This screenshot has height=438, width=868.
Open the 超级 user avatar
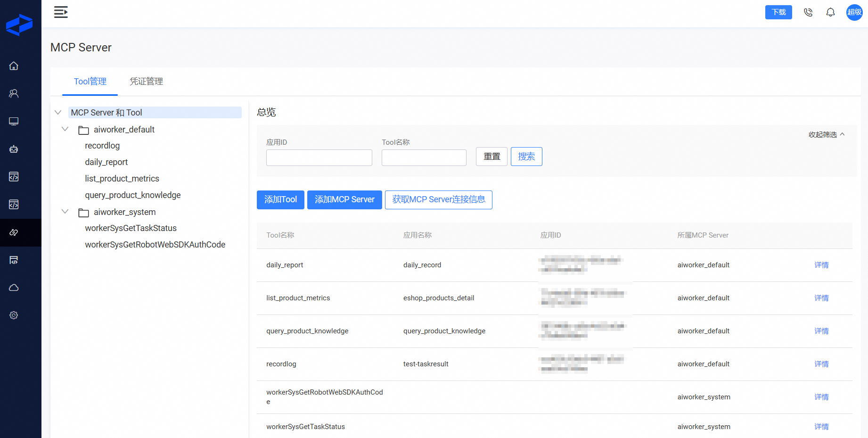pos(854,12)
